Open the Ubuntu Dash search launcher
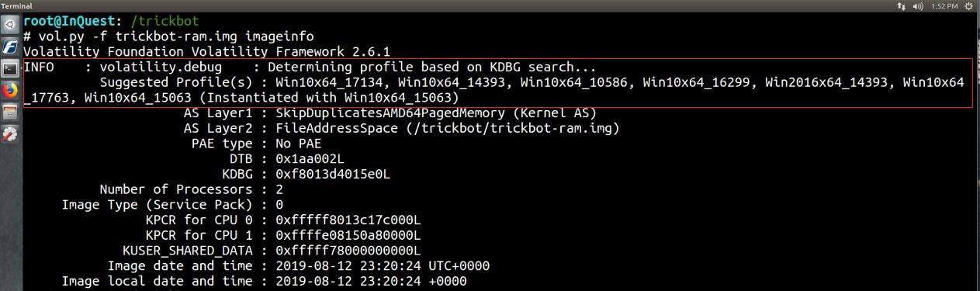Image resolution: width=980 pixels, height=291 pixels. (x=9, y=25)
